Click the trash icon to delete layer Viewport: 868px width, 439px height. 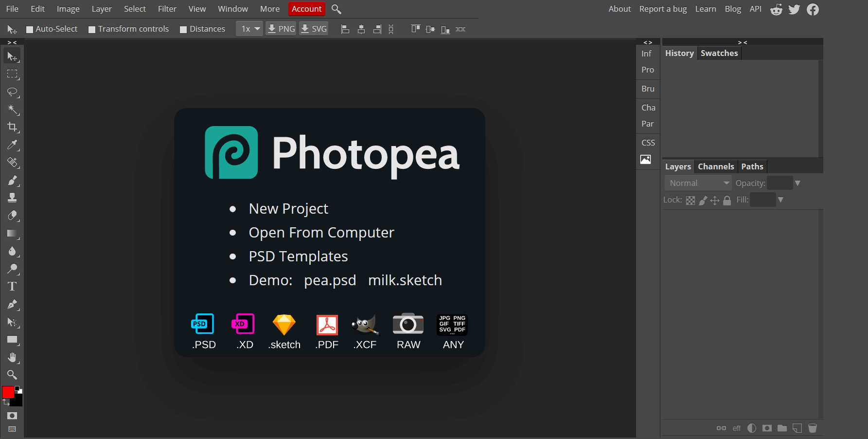point(813,428)
